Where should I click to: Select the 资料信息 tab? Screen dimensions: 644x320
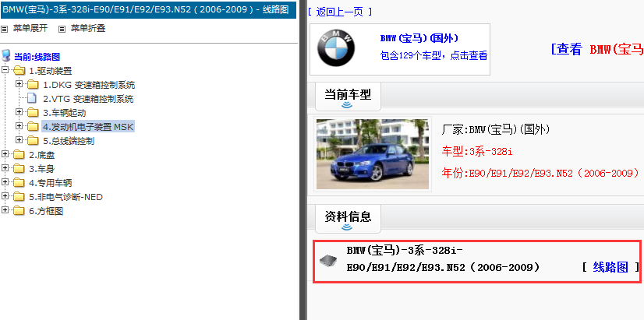(x=348, y=218)
